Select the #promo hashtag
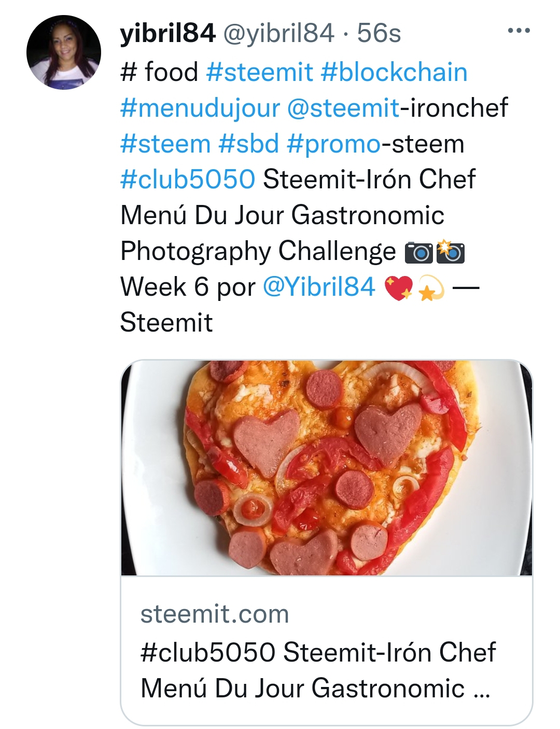The width and height of the screenshot is (560, 729). [x=334, y=144]
